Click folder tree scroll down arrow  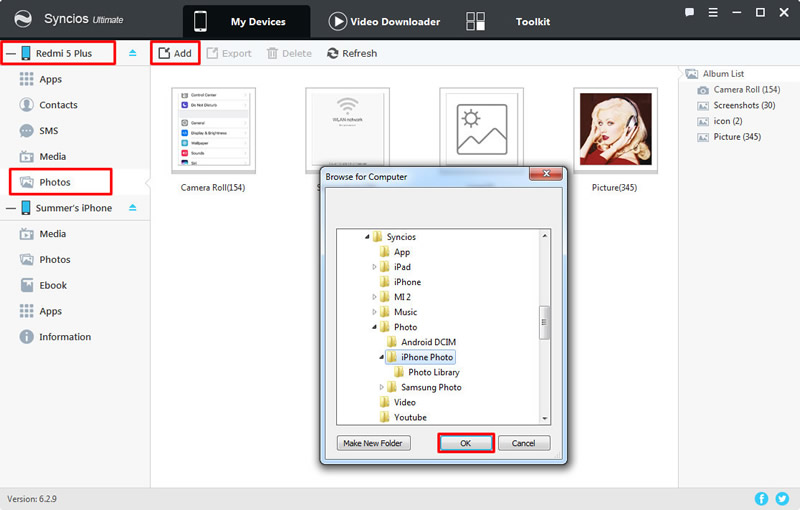[544, 418]
